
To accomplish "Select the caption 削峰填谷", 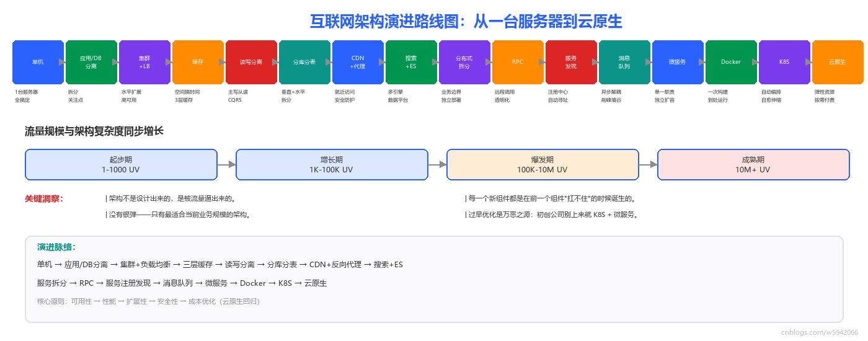I will coord(611,100).
